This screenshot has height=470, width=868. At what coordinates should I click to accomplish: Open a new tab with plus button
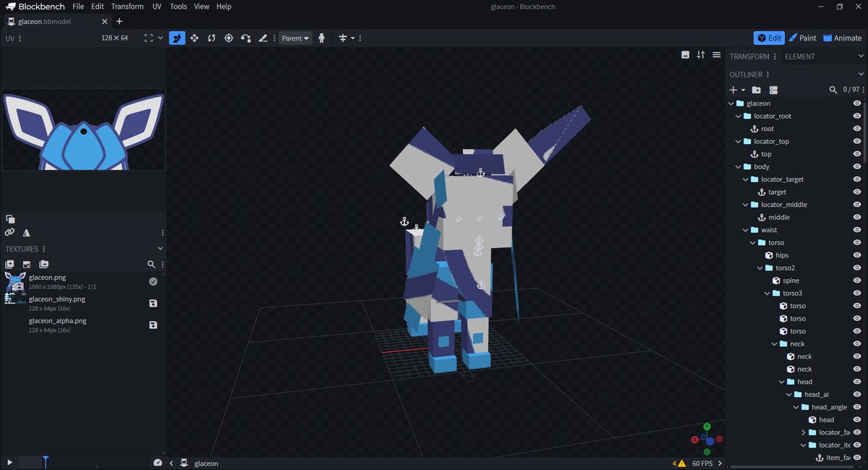pyautogui.click(x=119, y=21)
